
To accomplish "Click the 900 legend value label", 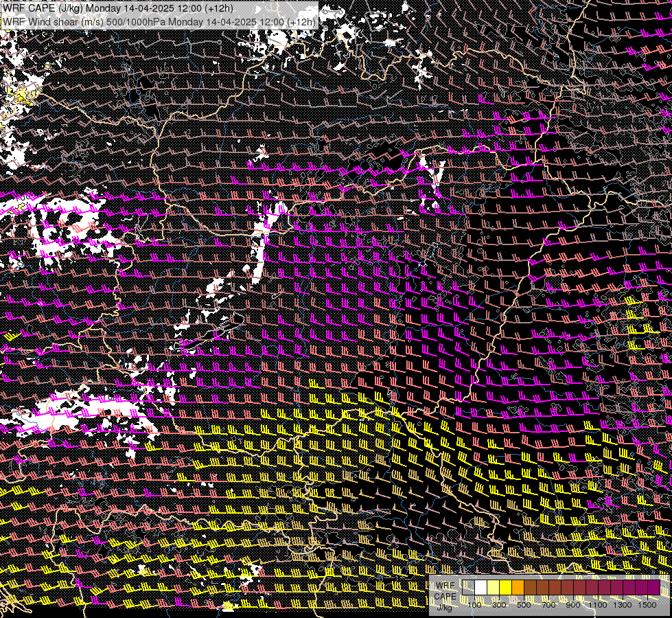I will tap(573, 605).
